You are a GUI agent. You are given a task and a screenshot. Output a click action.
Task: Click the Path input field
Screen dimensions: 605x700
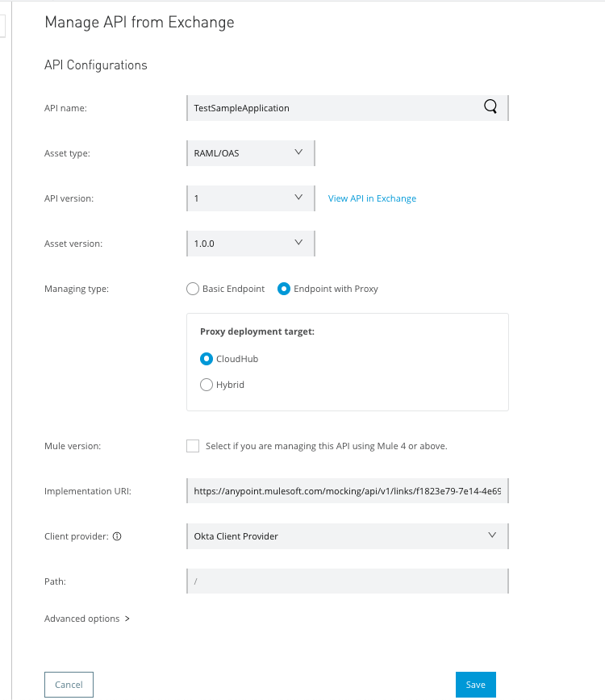coord(347,581)
